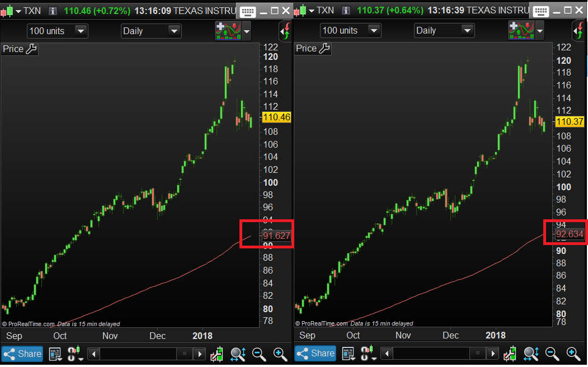Click the 92.634 moving average value label
This screenshot has height=367, width=588.
point(570,234)
